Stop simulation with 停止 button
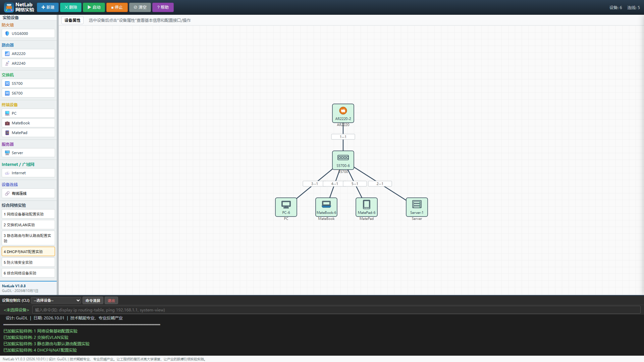This screenshot has height=362, width=644. (117, 7)
